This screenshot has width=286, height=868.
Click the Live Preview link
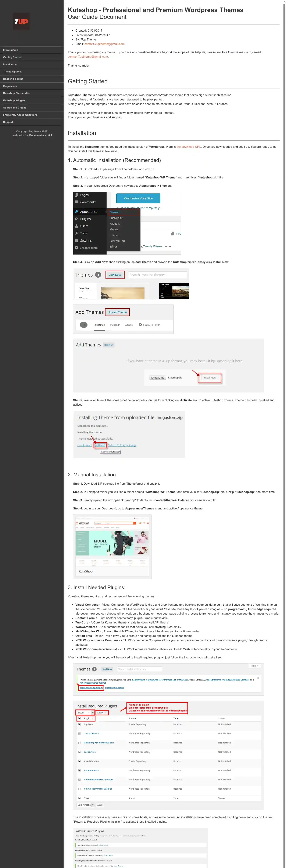(85, 445)
